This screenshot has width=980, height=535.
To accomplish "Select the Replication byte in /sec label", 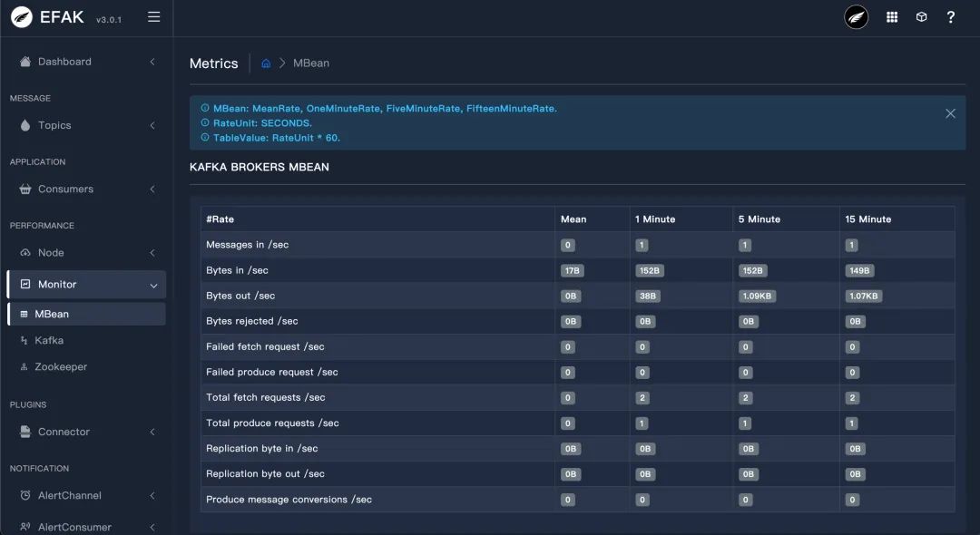I will click(262, 448).
